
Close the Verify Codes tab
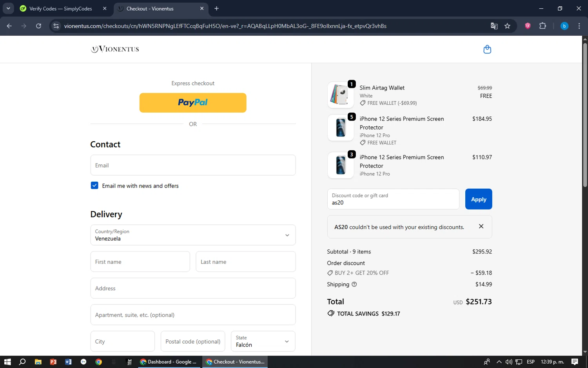tap(105, 8)
